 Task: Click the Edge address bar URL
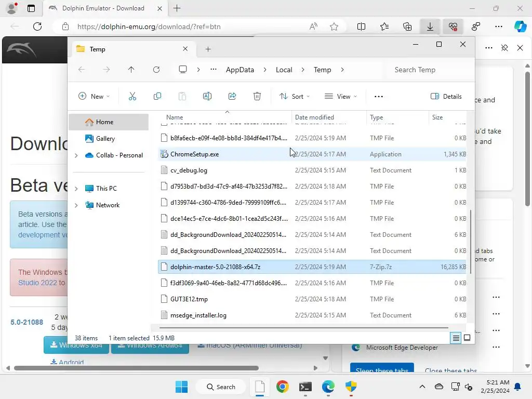149,26
